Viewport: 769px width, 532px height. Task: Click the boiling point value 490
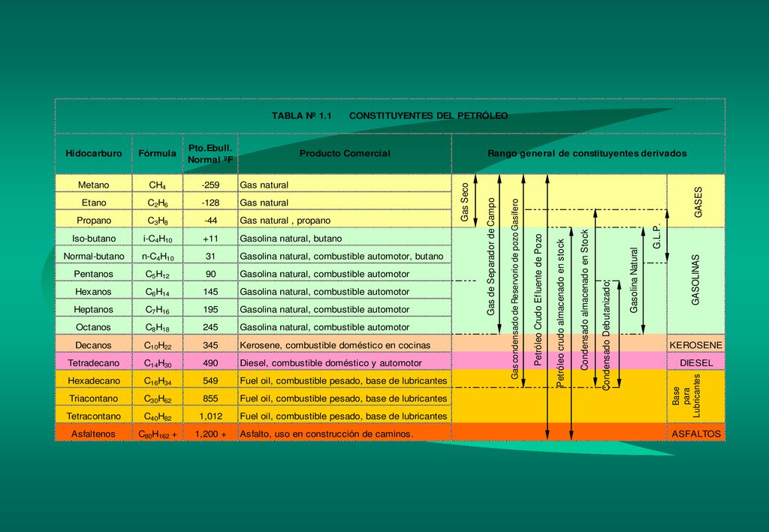(210, 362)
